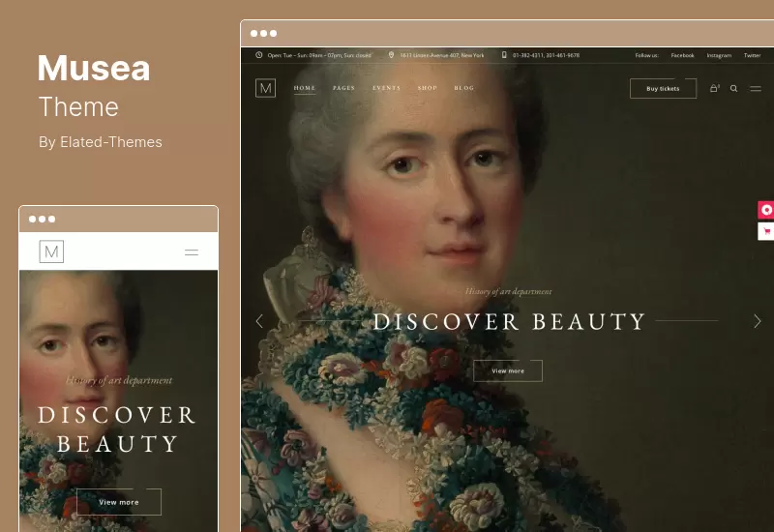Click the M logo in mobile preview
This screenshot has width=774, height=532.
[x=51, y=251]
